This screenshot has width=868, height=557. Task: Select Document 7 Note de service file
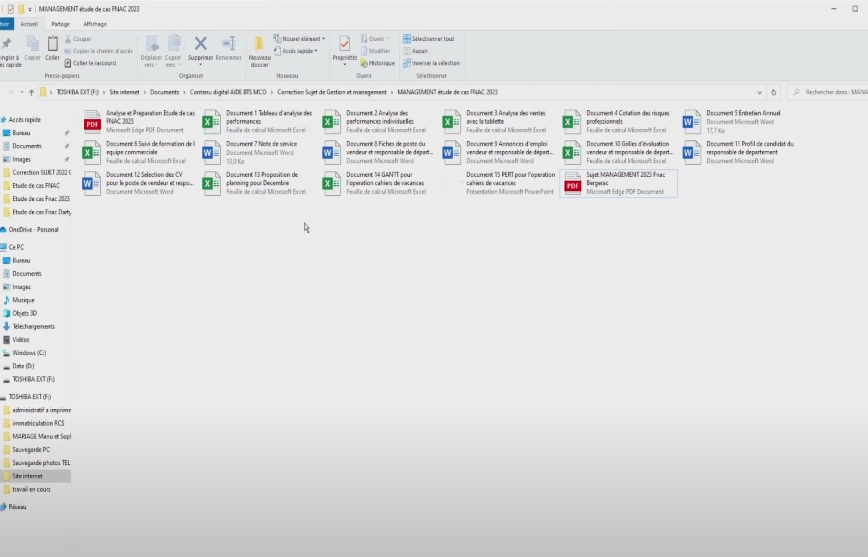point(259,152)
